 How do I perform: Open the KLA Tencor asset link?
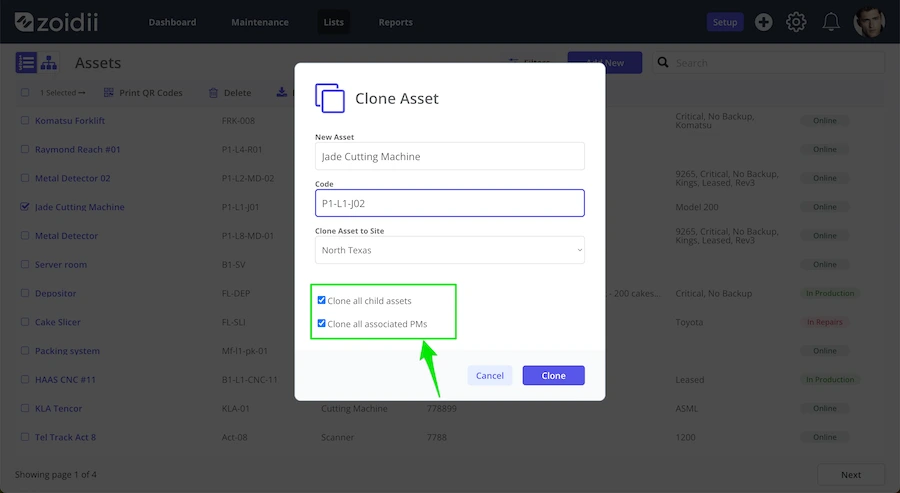pyautogui.click(x=59, y=408)
